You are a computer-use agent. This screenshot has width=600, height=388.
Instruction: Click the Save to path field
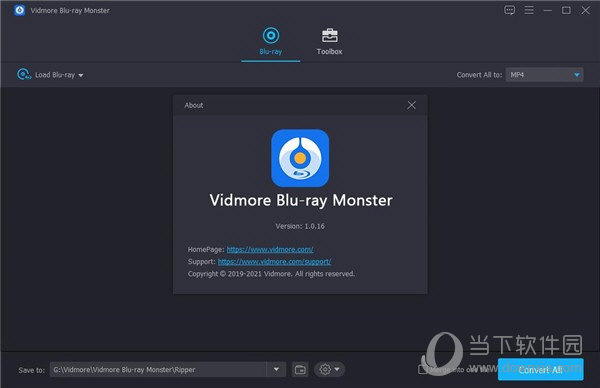pos(159,369)
